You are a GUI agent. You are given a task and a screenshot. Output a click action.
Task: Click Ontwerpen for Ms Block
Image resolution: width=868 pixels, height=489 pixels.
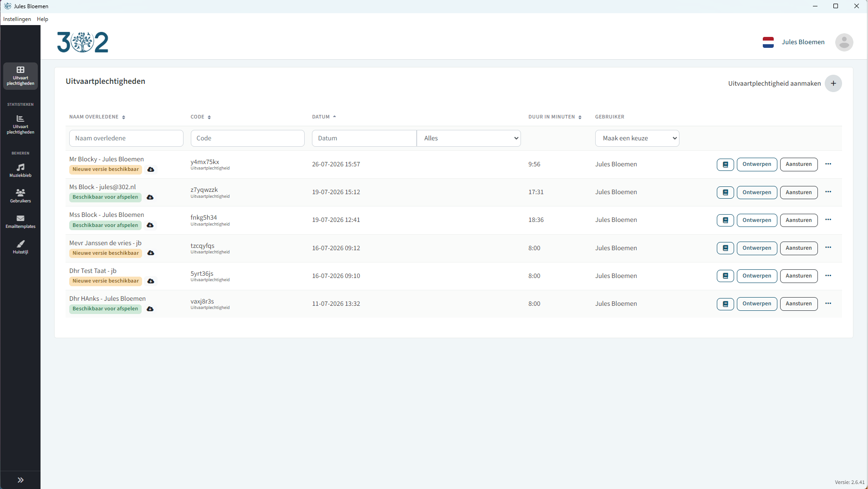[x=757, y=192]
